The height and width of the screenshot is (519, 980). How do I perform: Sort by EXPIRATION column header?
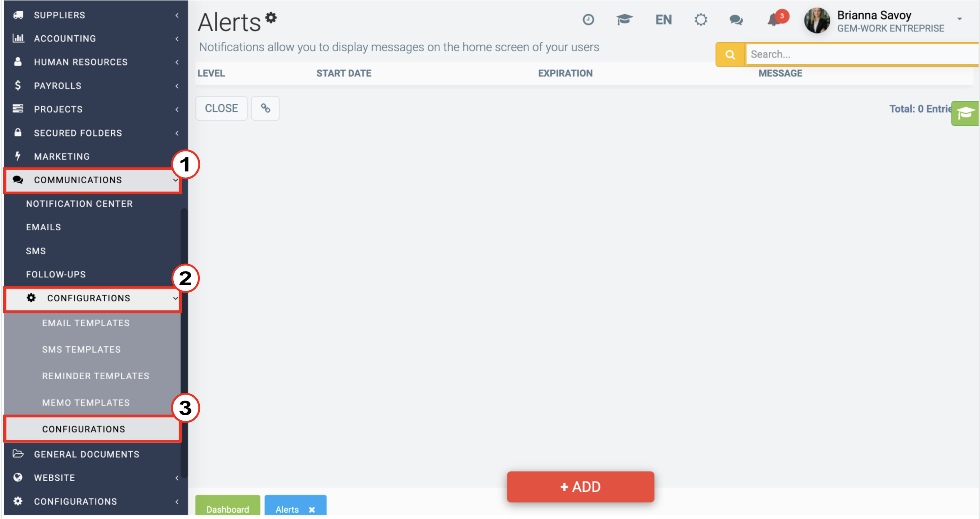pyautogui.click(x=565, y=74)
